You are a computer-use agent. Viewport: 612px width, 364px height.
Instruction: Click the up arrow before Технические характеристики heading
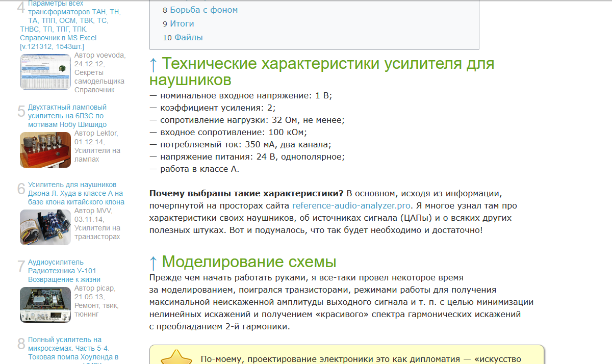coord(154,64)
